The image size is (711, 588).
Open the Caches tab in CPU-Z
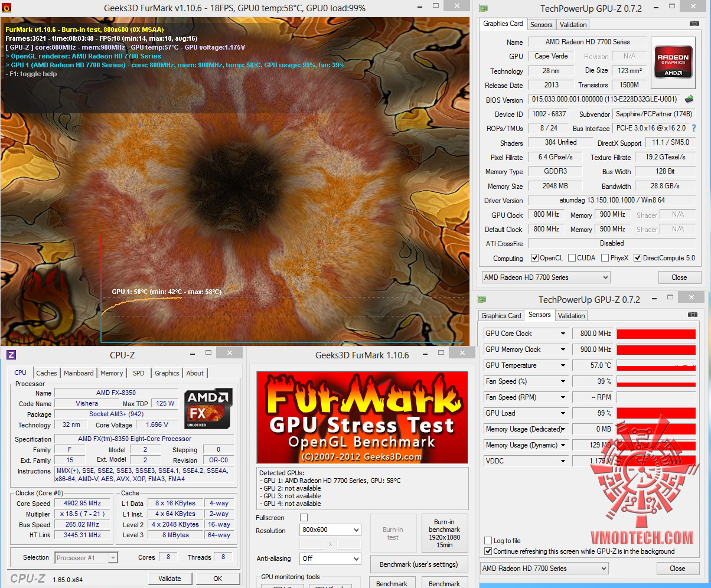47,373
